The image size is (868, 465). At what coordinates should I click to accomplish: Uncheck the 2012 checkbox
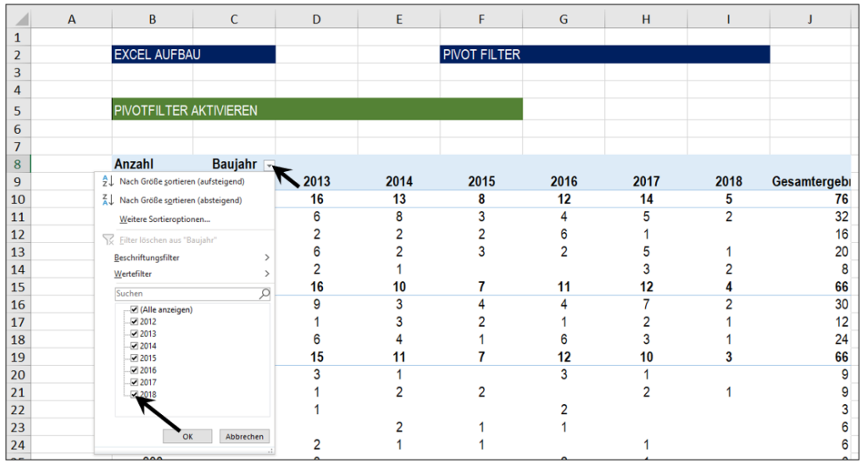click(x=134, y=322)
